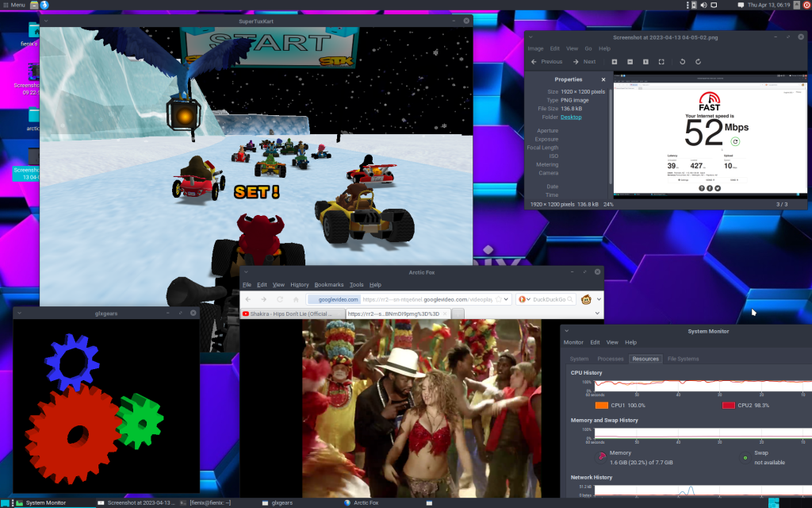Open File menu in Arctic Fox
This screenshot has height=508, width=812.
point(247,285)
